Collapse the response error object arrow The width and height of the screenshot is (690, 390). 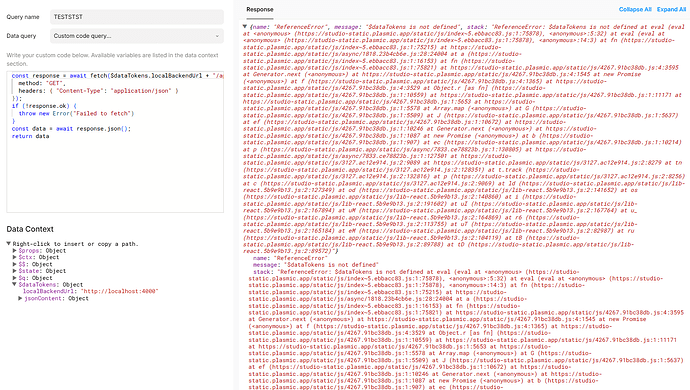[x=245, y=27]
